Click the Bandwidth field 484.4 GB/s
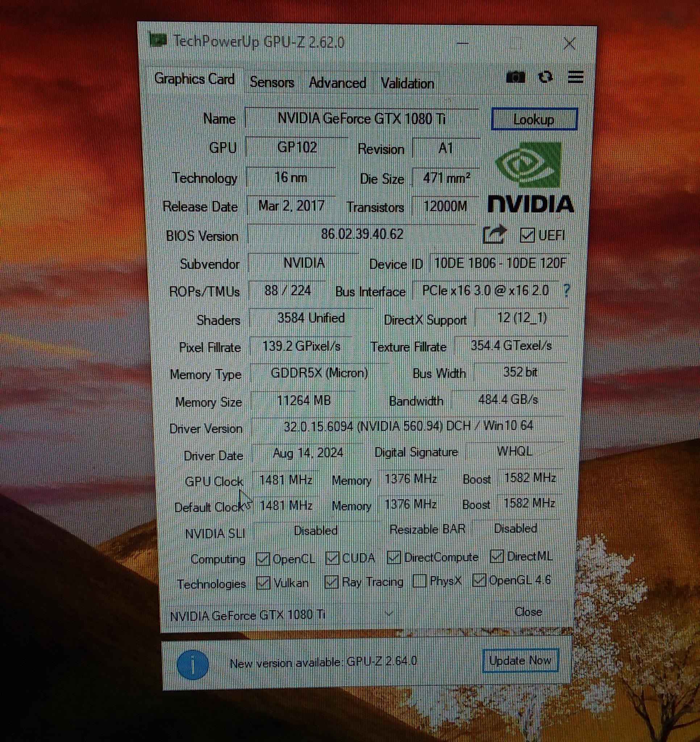This screenshot has height=742, width=700. [x=508, y=400]
